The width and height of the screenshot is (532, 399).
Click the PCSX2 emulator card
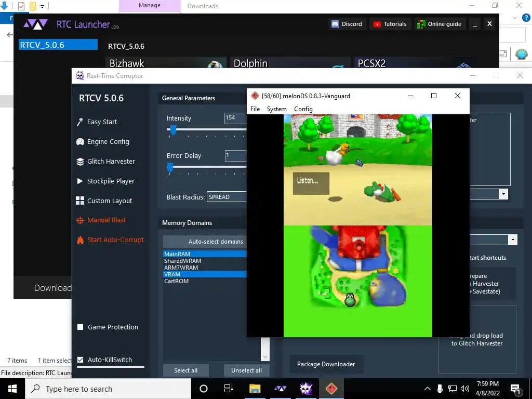tap(414, 63)
